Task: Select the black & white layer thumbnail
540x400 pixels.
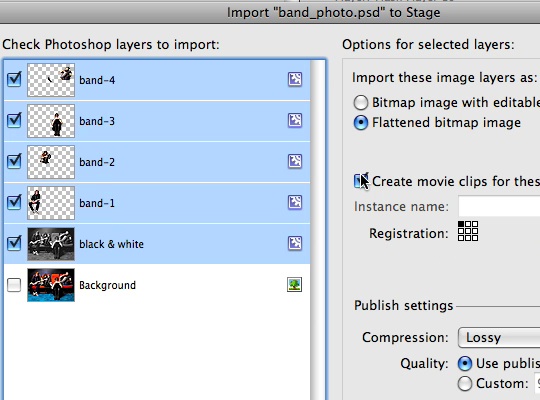Action: click(x=51, y=244)
